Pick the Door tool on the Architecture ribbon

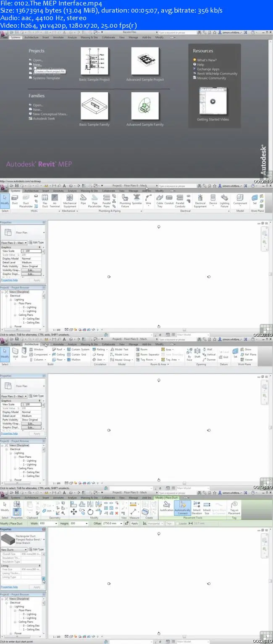[x=24, y=352]
